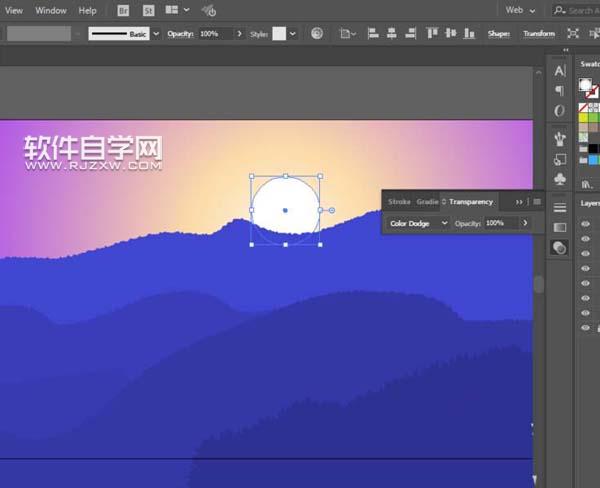
Task: Pick the black swatch in Swatches
Action: point(593,149)
